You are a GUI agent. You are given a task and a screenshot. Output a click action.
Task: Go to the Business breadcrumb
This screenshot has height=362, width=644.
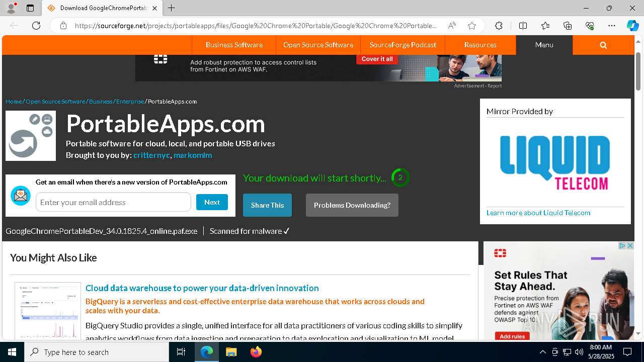coord(101,102)
